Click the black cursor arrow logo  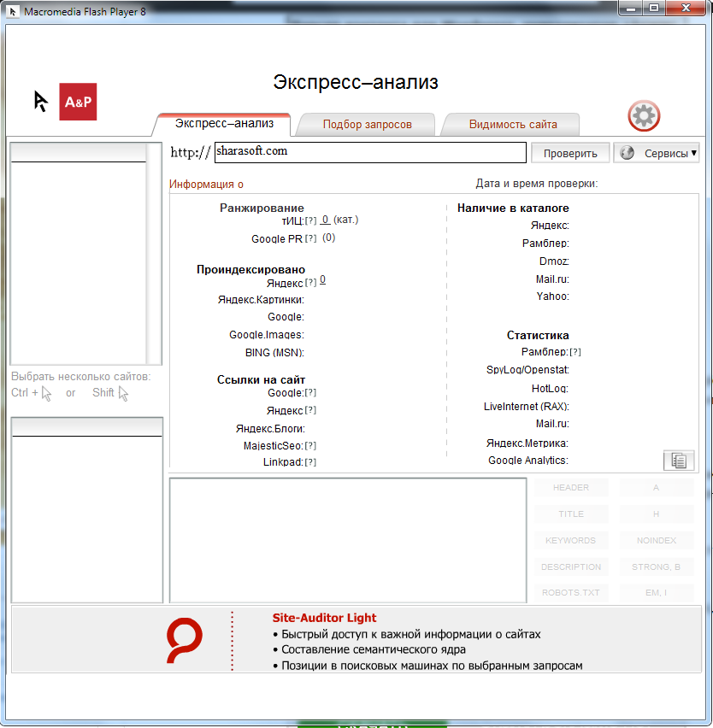40,101
